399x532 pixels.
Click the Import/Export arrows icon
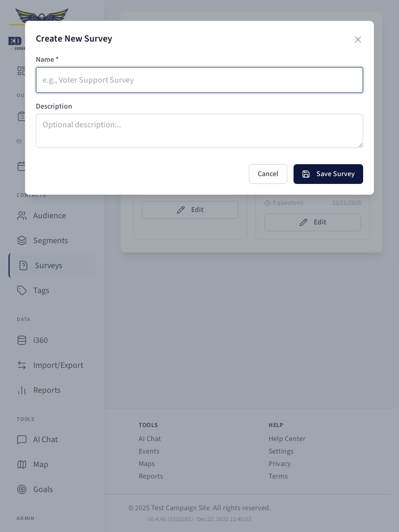22,365
